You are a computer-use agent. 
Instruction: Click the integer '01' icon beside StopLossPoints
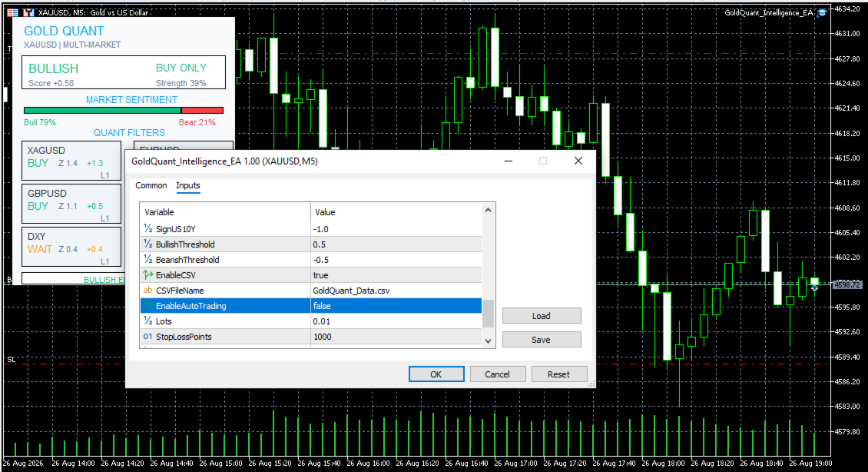[147, 336]
